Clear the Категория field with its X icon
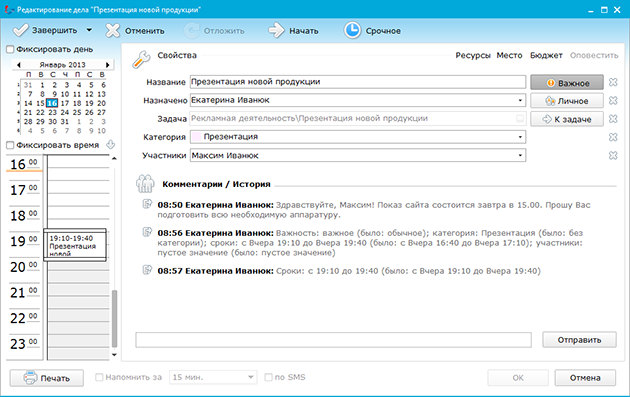This screenshot has height=397, width=630. (x=613, y=137)
